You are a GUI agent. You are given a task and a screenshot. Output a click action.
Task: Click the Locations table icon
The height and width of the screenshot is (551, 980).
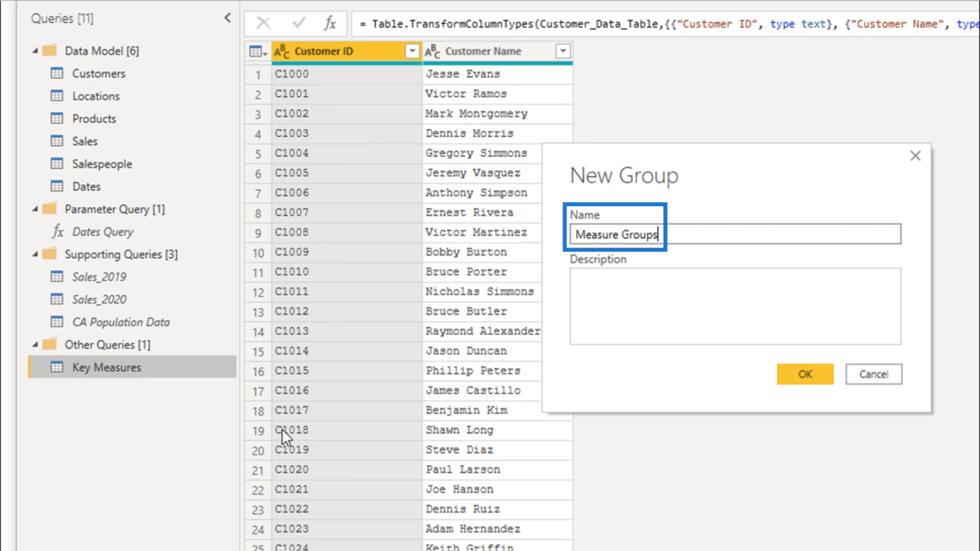(57, 96)
